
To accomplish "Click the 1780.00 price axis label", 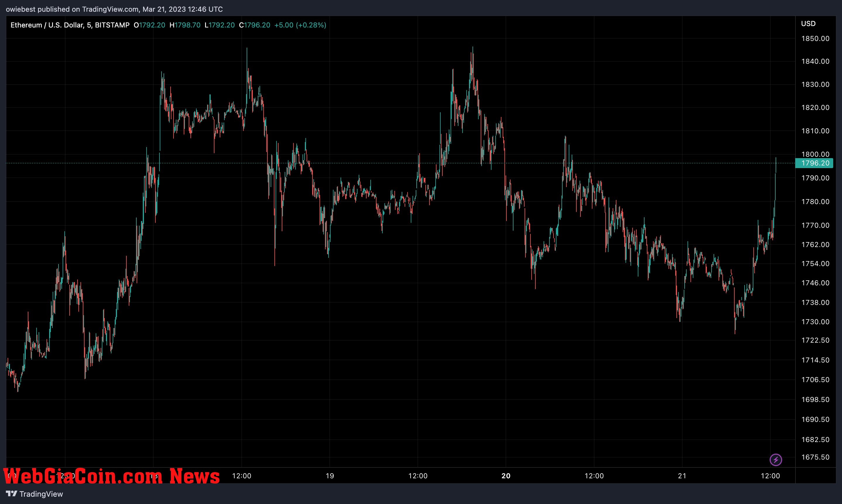I will tap(815, 202).
